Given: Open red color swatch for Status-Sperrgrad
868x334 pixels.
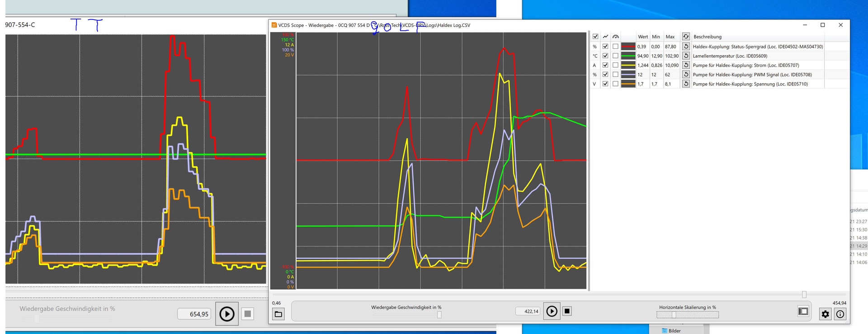Looking at the screenshot, I should tap(628, 46).
